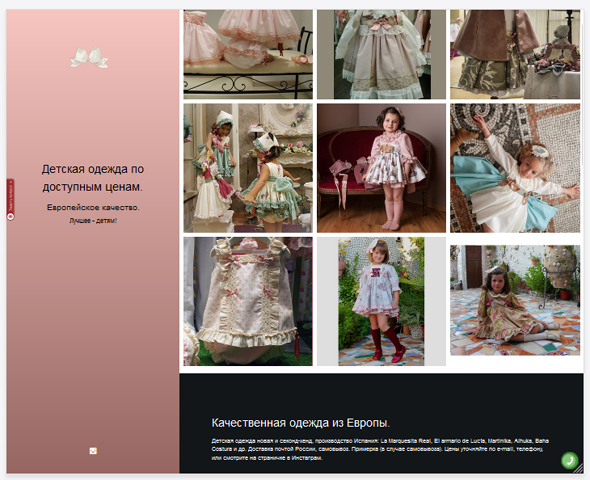Open photo of girl by red sofa
Image resolution: width=590 pixels, height=480 pixels.
382,168
